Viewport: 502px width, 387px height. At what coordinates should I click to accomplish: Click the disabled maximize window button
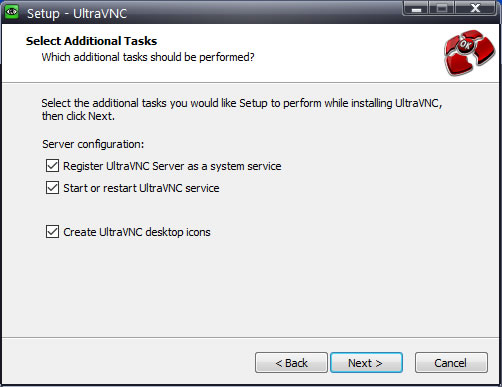point(442,8)
